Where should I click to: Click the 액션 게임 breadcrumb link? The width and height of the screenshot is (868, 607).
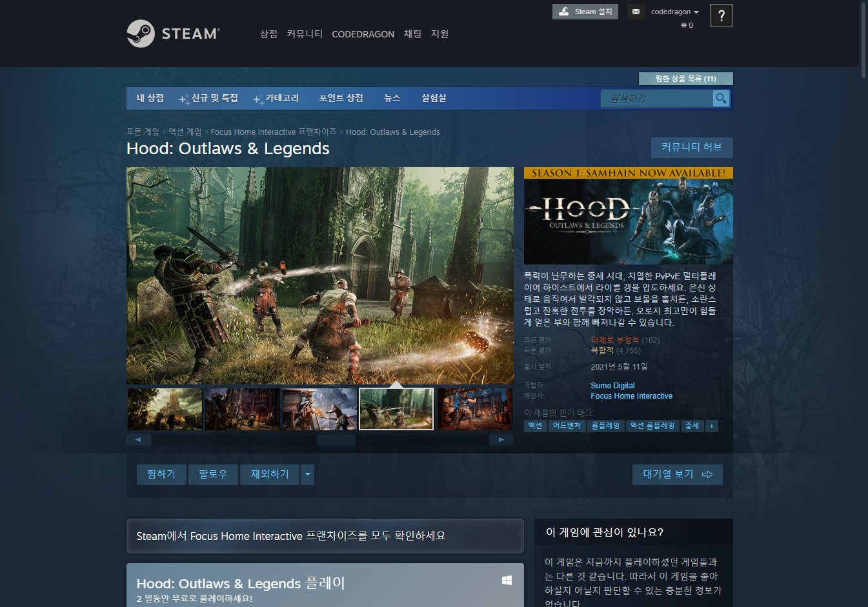coord(185,132)
